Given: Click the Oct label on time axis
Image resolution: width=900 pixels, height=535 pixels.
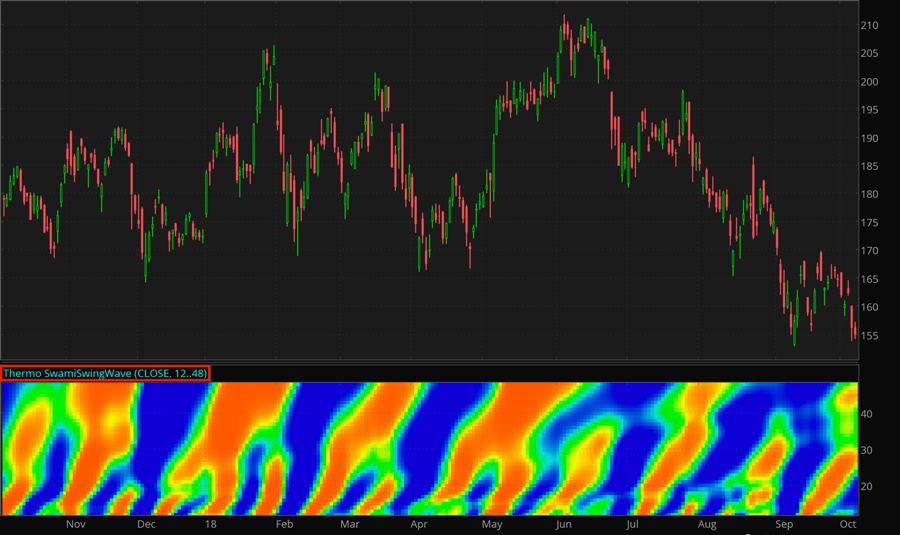Looking at the screenshot, I should coord(848,523).
